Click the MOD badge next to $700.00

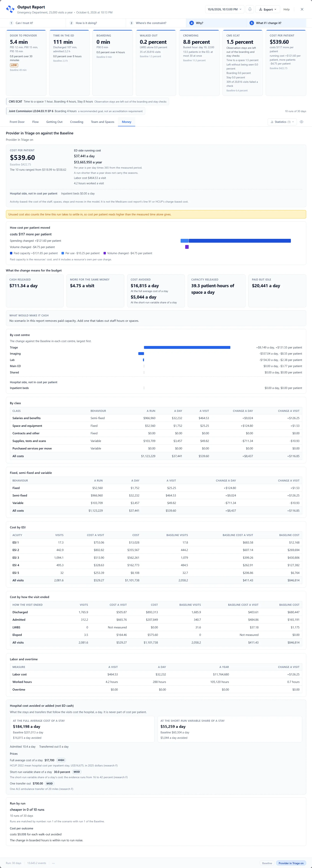(50, 783)
